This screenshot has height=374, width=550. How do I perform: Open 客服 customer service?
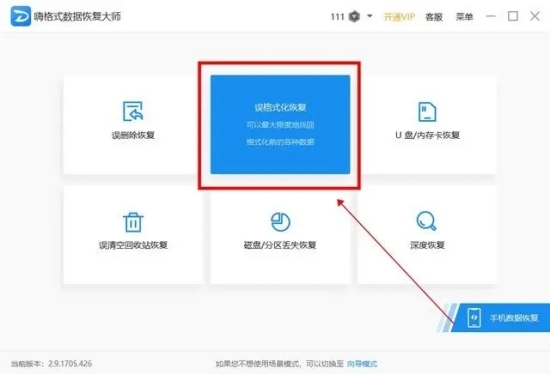[434, 16]
